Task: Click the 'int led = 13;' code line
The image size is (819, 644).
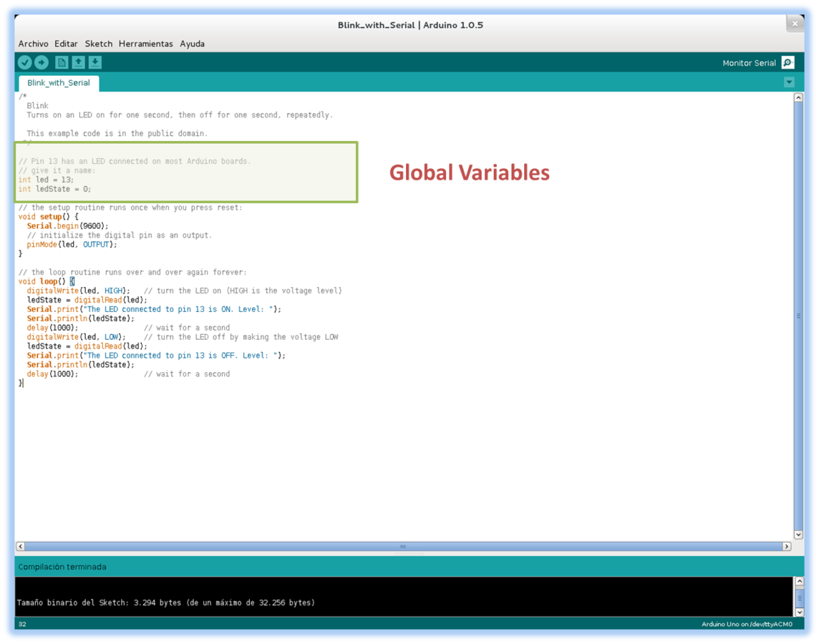Action: coord(46,180)
